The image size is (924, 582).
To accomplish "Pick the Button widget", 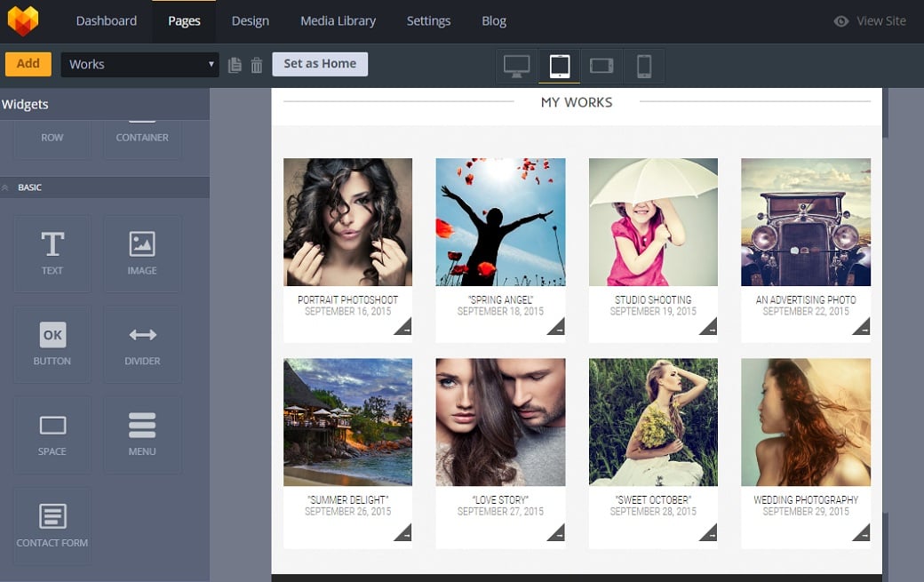I will coord(52,343).
